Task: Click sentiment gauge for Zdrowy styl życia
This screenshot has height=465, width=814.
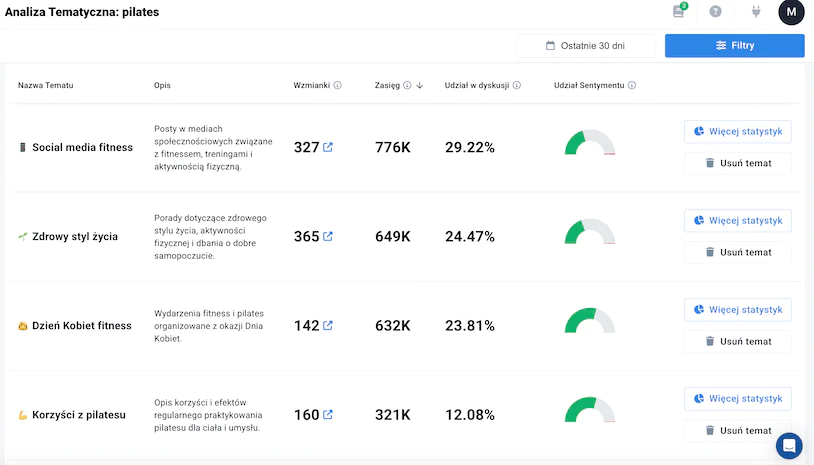Action: pos(590,231)
